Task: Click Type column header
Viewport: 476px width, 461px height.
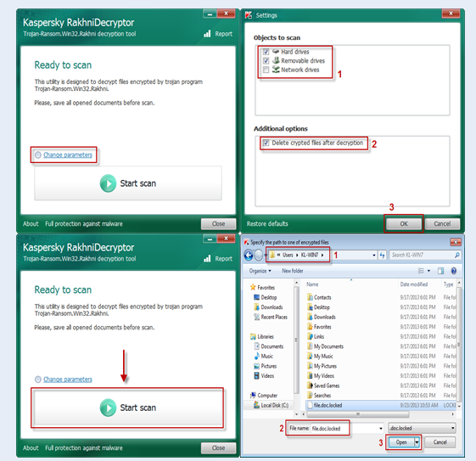Action: click(x=448, y=284)
